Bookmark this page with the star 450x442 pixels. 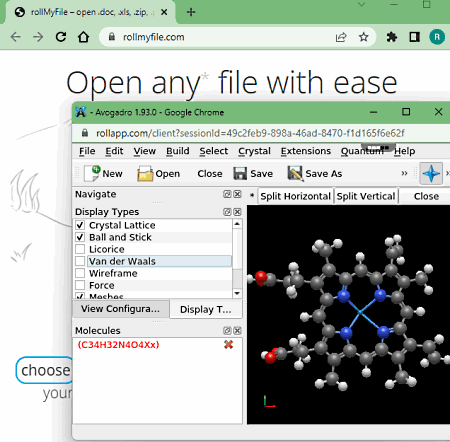click(363, 37)
